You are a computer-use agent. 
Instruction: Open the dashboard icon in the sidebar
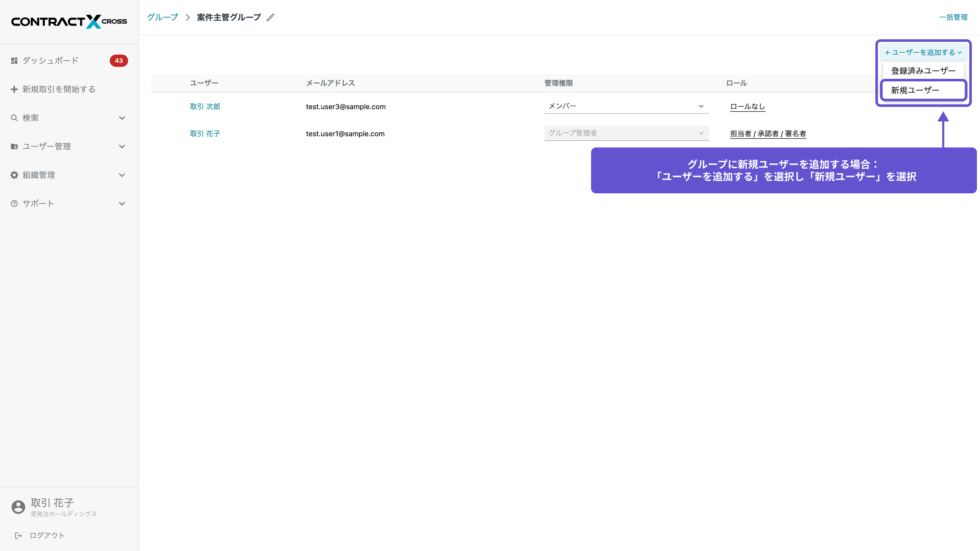point(14,60)
